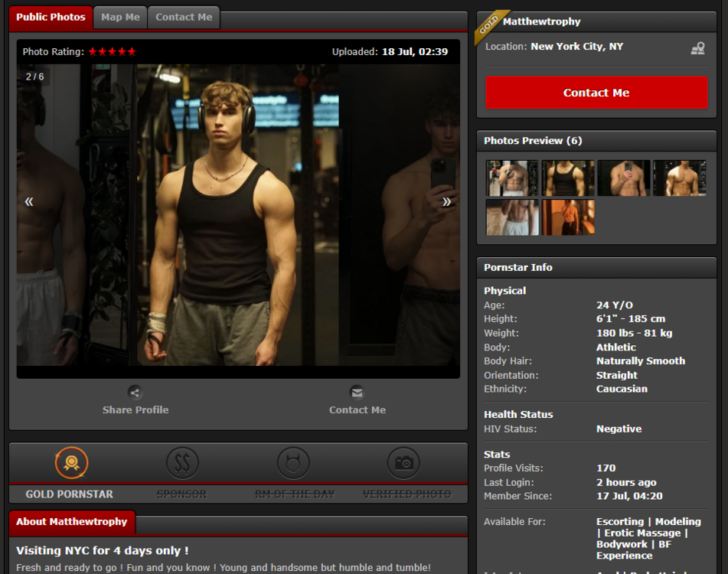Click the Share Profile text link
Viewport: 728px width, 574px height.
[x=135, y=410]
